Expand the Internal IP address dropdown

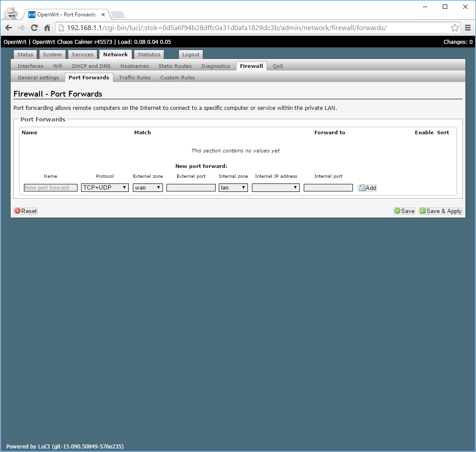tap(275, 187)
